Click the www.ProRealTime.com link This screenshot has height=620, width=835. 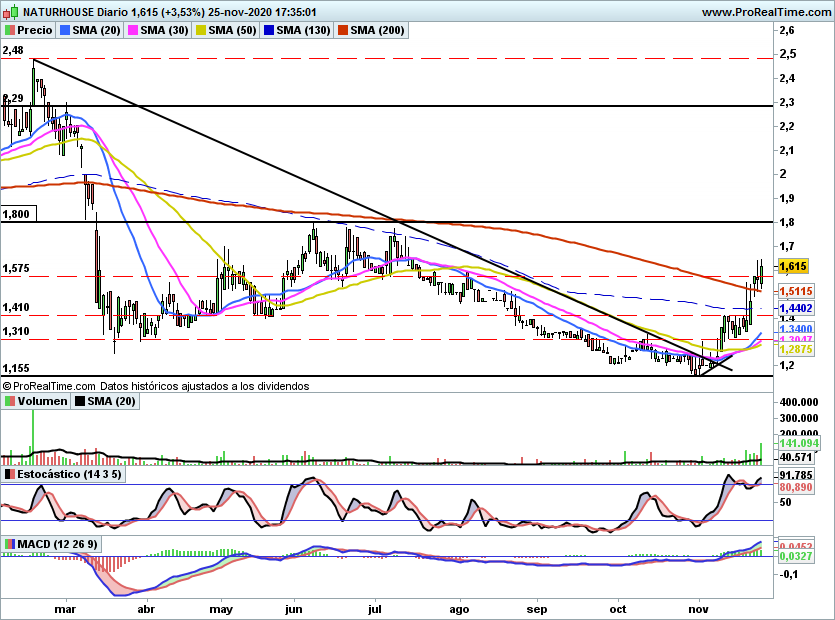766,12
